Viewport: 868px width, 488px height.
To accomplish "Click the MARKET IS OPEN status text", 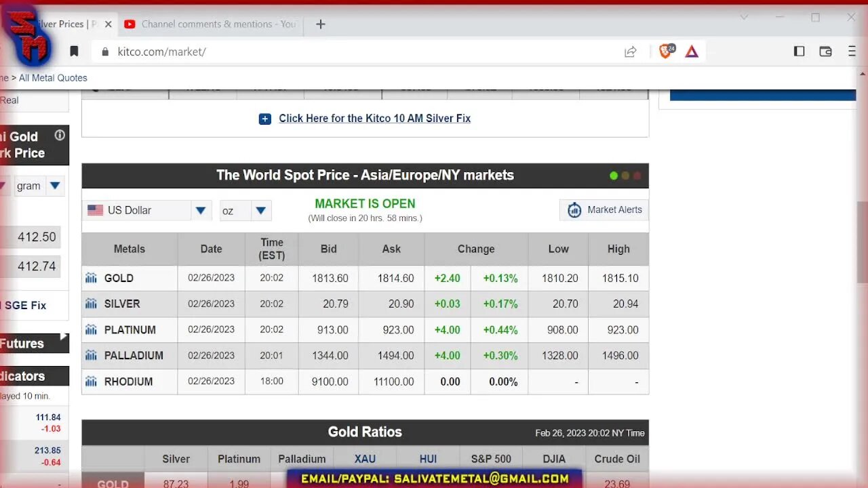I will (x=365, y=204).
